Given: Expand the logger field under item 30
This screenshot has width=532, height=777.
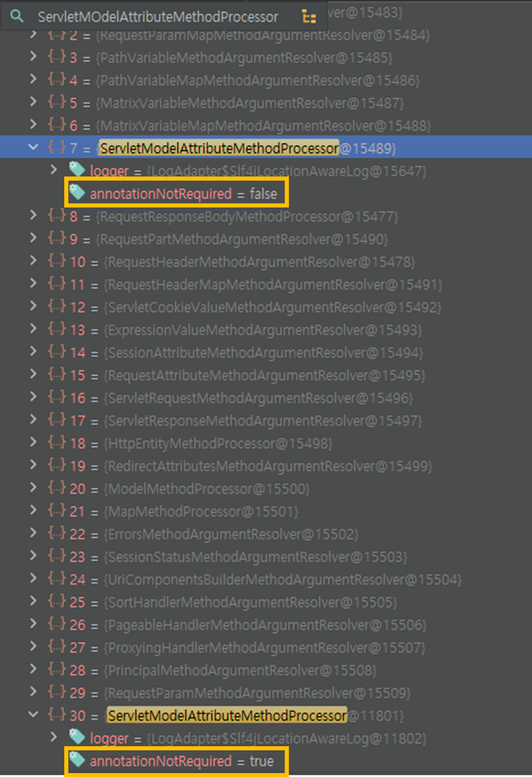Looking at the screenshot, I should click(53, 737).
